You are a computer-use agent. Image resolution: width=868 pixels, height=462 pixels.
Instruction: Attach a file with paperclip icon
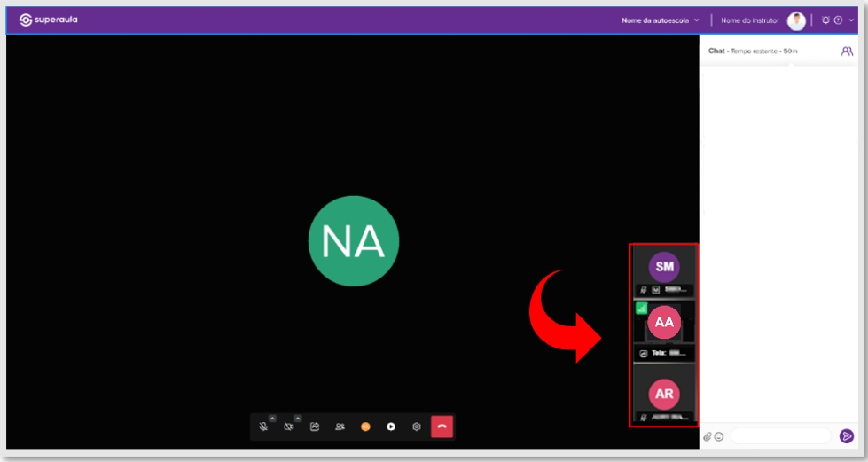click(x=708, y=436)
